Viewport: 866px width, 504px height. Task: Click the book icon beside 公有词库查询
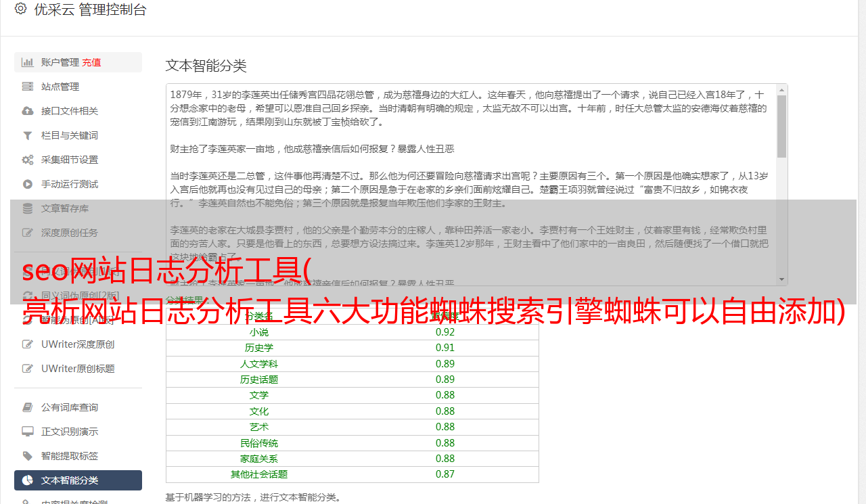(28, 407)
